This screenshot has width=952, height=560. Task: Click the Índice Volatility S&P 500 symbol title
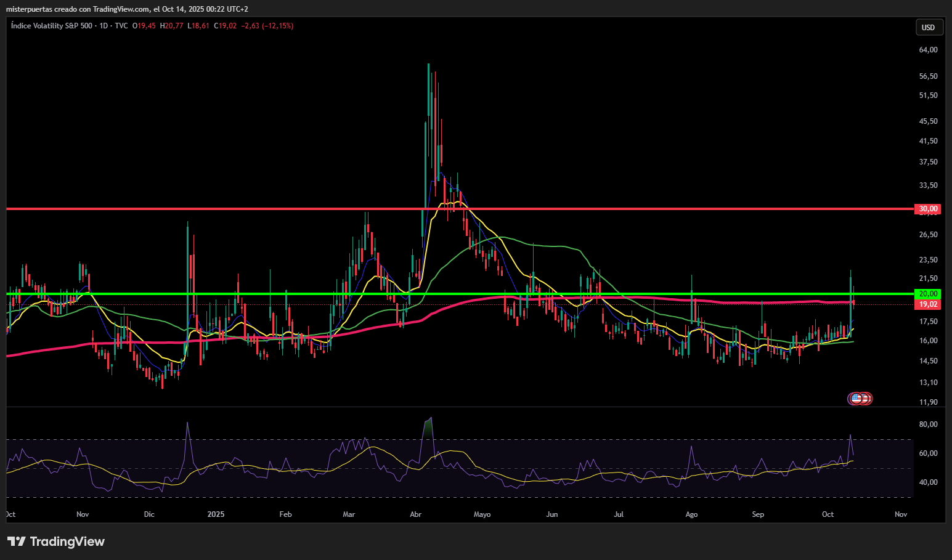[52, 26]
